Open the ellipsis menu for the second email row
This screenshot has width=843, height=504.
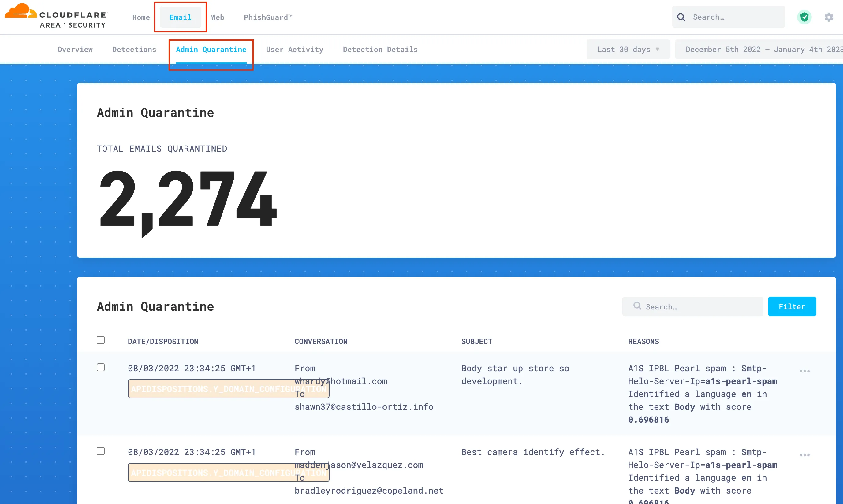point(805,455)
